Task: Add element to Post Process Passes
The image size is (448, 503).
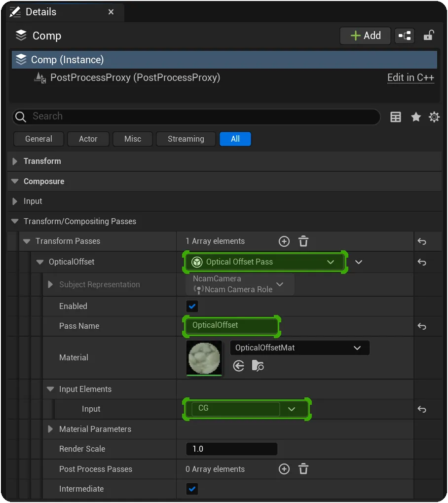Action: [x=284, y=469]
